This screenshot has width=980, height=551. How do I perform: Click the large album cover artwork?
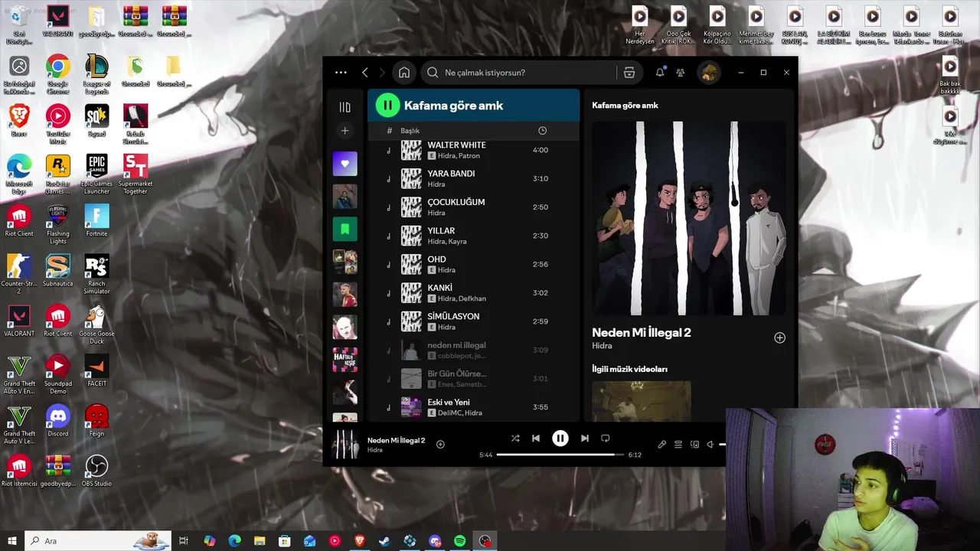(689, 218)
